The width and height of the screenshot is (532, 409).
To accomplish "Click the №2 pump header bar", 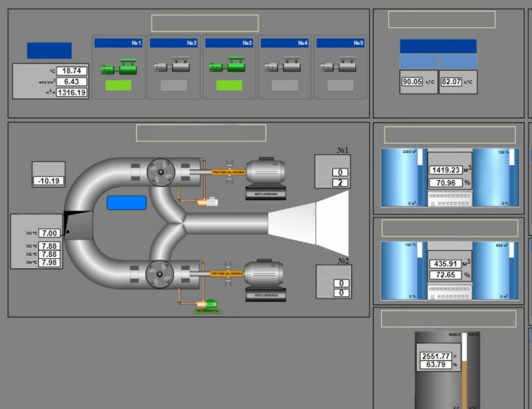I will (x=174, y=43).
